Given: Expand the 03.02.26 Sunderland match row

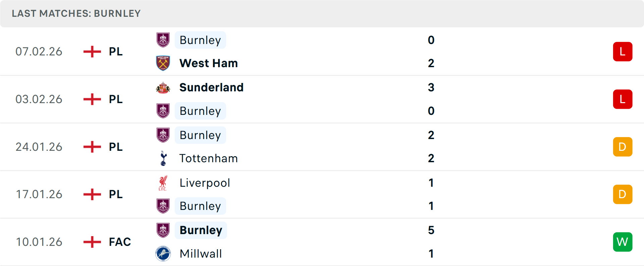Looking at the screenshot, I should (x=322, y=99).
